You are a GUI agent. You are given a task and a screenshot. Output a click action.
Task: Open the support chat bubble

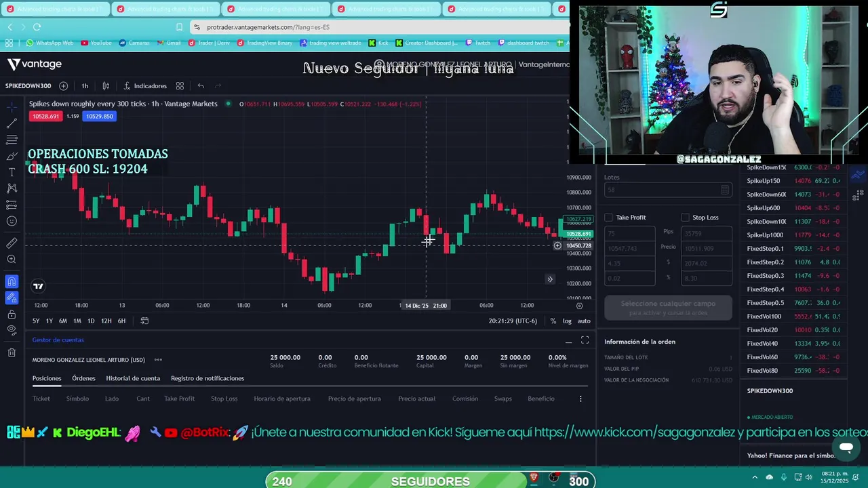846,447
